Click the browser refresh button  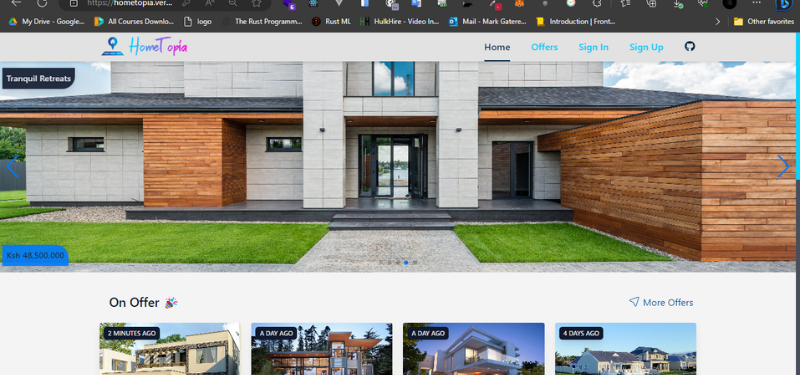point(42,3)
